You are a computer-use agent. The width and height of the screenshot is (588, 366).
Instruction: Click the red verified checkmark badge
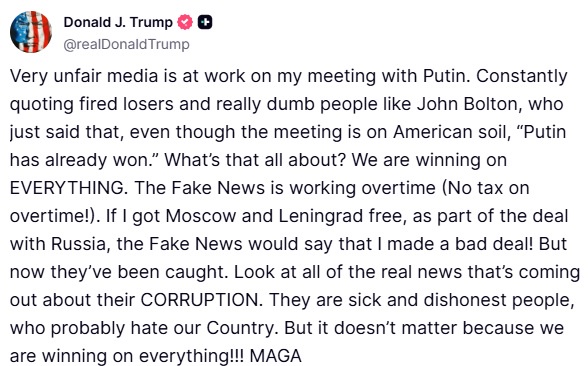pyautogui.click(x=184, y=22)
